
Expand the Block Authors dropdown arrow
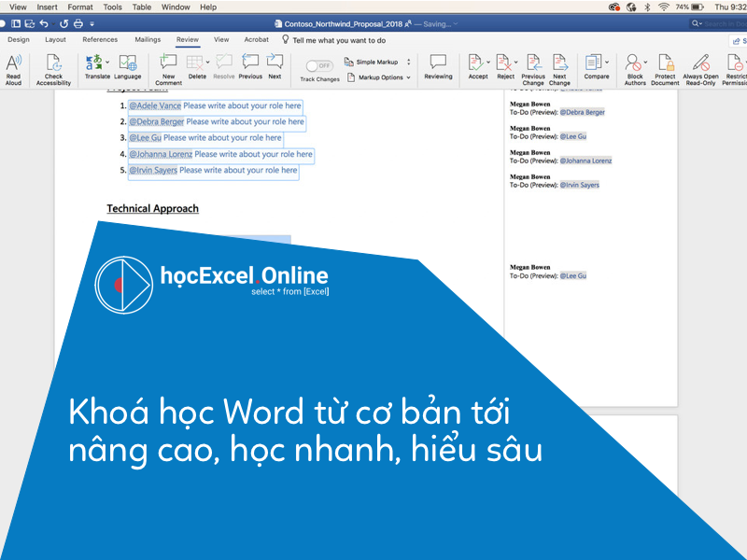(645, 62)
